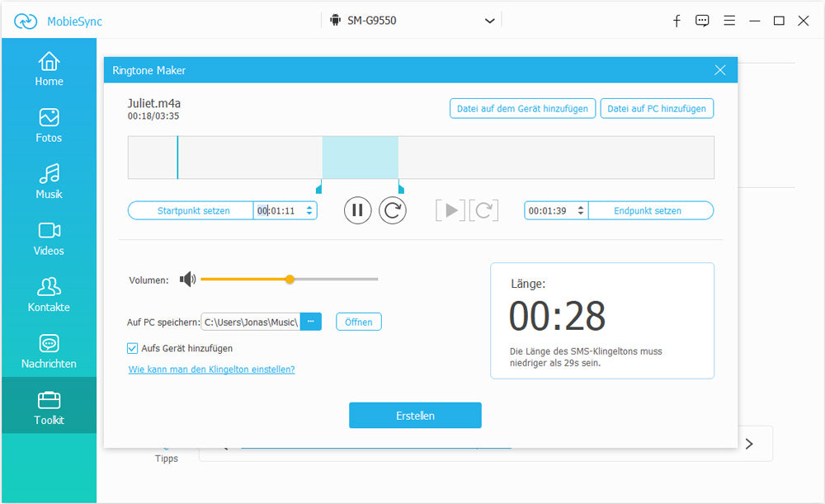
Task: Open 'Wie kann man den Klingelton einstellen?' link
Action: [211, 370]
